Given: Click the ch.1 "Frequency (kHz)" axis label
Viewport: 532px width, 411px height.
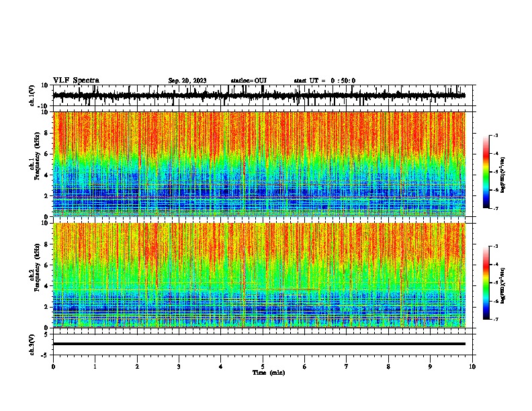Looking at the screenshot, I should (x=37, y=156).
